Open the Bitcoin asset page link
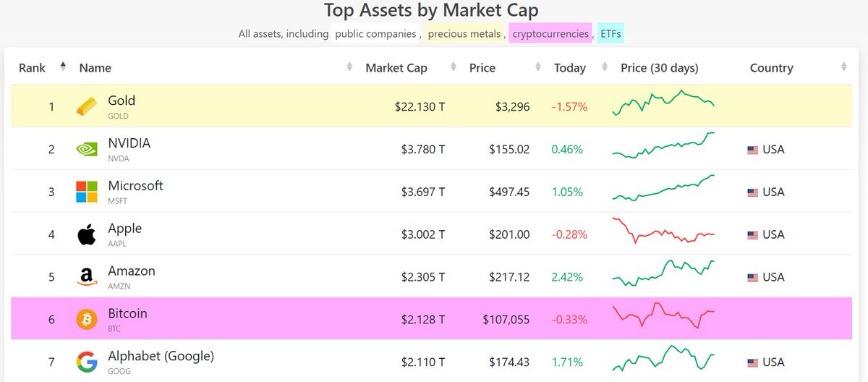 pos(127,313)
